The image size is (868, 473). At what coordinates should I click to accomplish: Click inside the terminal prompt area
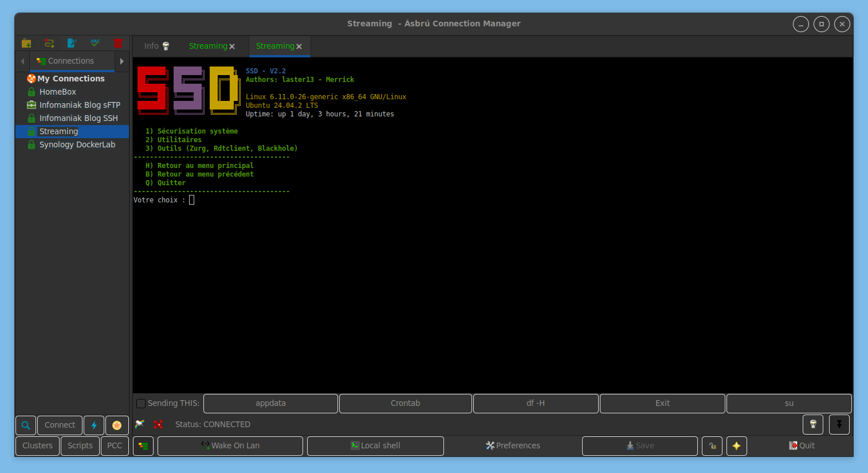click(192, 200)
